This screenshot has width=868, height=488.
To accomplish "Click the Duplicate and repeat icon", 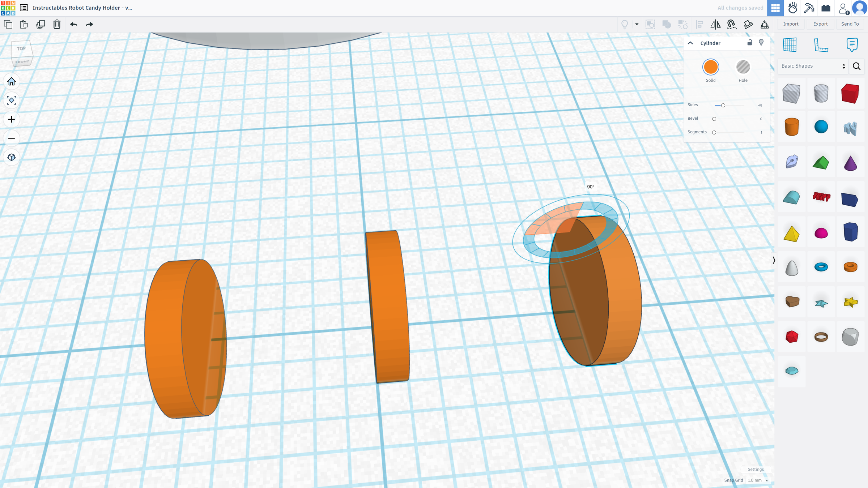I will tap(41, 24).
